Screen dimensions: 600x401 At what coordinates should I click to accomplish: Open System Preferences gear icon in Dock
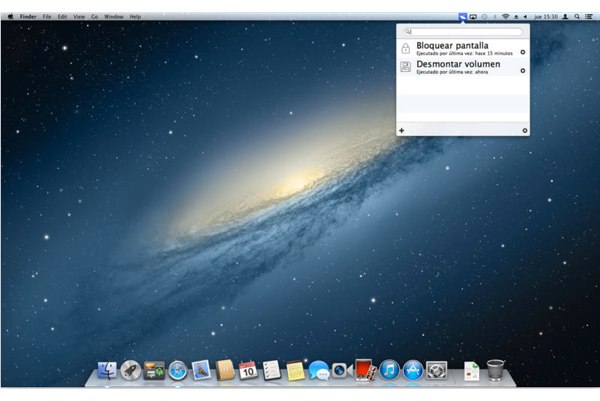(x=437, y=370)
